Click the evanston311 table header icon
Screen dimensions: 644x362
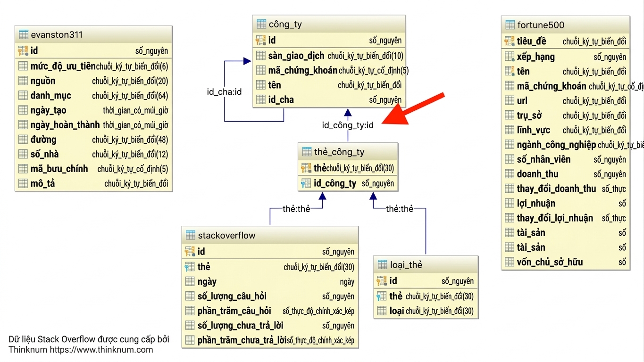click(24, 34)
